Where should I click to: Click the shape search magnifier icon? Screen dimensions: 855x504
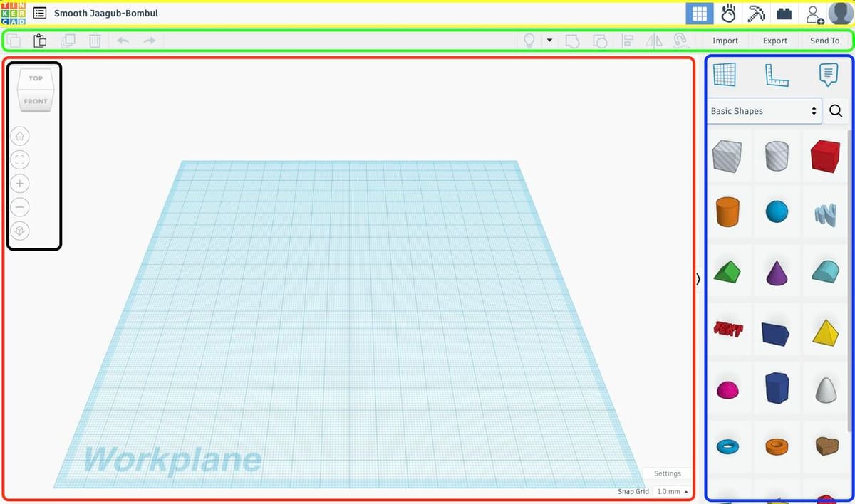tap(836, 111)
